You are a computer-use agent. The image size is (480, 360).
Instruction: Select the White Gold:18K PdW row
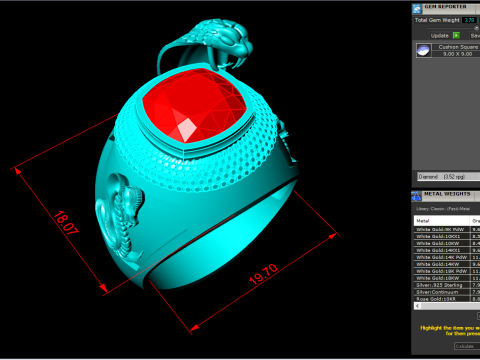coord(447,271)
